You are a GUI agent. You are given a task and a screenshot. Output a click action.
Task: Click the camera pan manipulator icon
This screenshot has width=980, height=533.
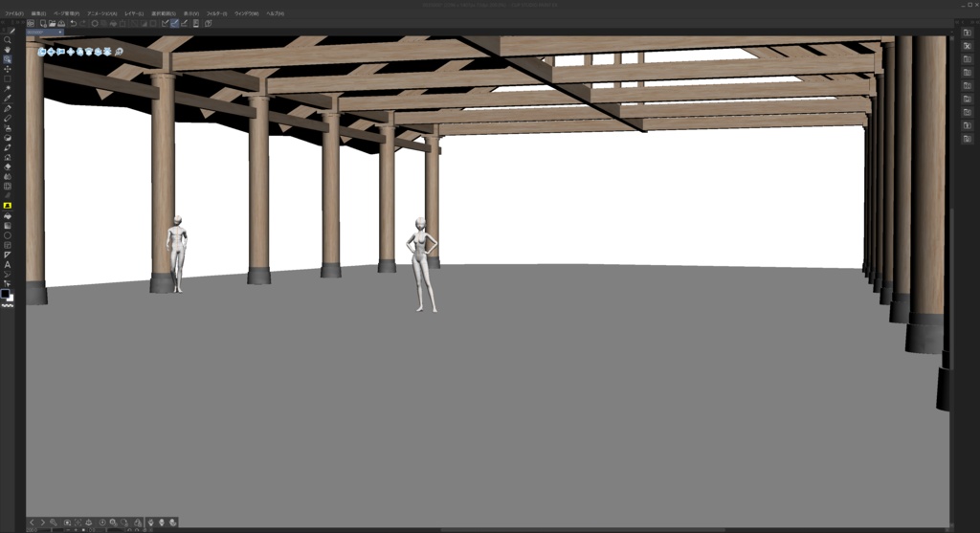coord(52,52)
